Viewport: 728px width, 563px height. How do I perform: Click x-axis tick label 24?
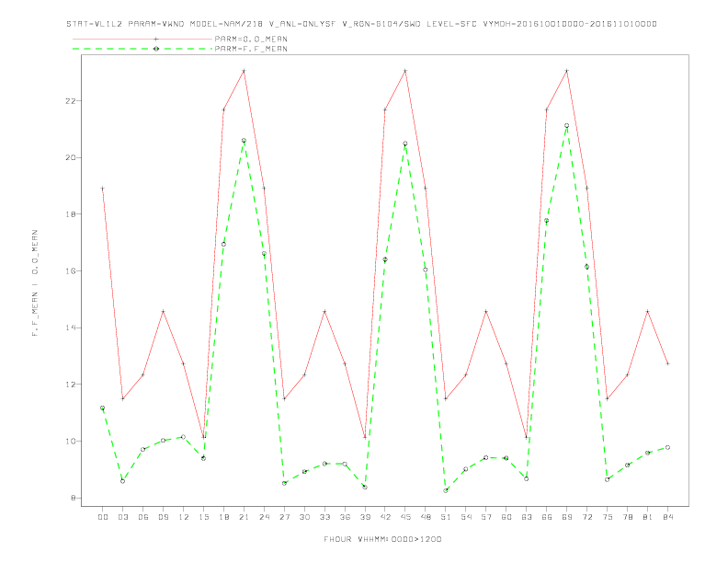[264, 517]
